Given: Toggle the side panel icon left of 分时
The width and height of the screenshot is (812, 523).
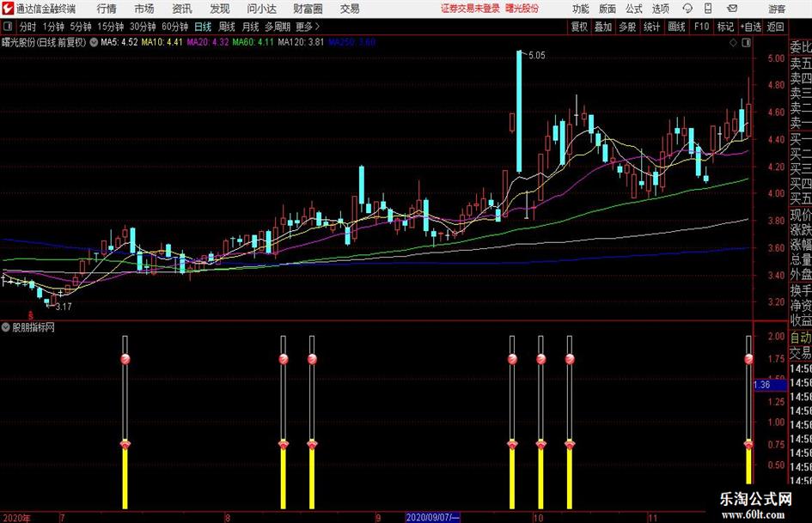Looking at the screenshot, I should pyautogui.click(x=8, y=27).
